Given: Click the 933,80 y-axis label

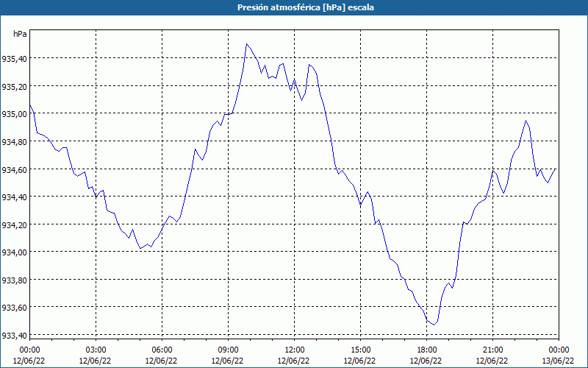Looking at the screenshot, I should pos(14,280).
